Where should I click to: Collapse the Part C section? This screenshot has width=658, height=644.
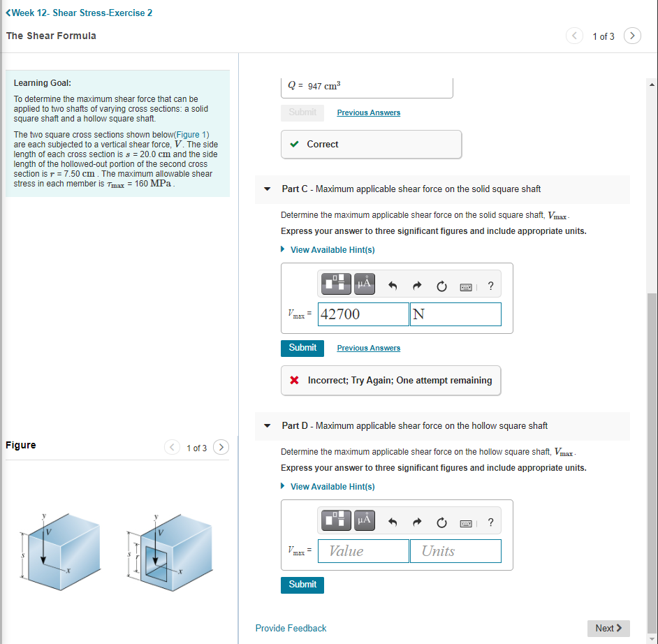(x=268, y=189)
